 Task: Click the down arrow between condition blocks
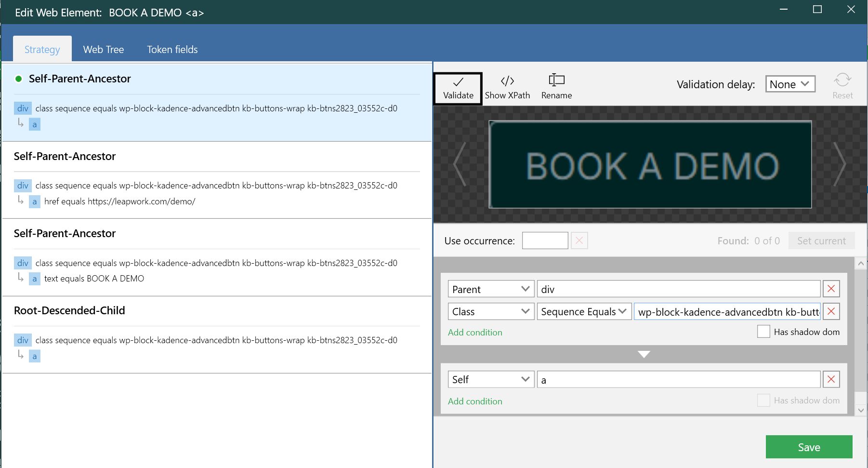[x=644, y=354]
